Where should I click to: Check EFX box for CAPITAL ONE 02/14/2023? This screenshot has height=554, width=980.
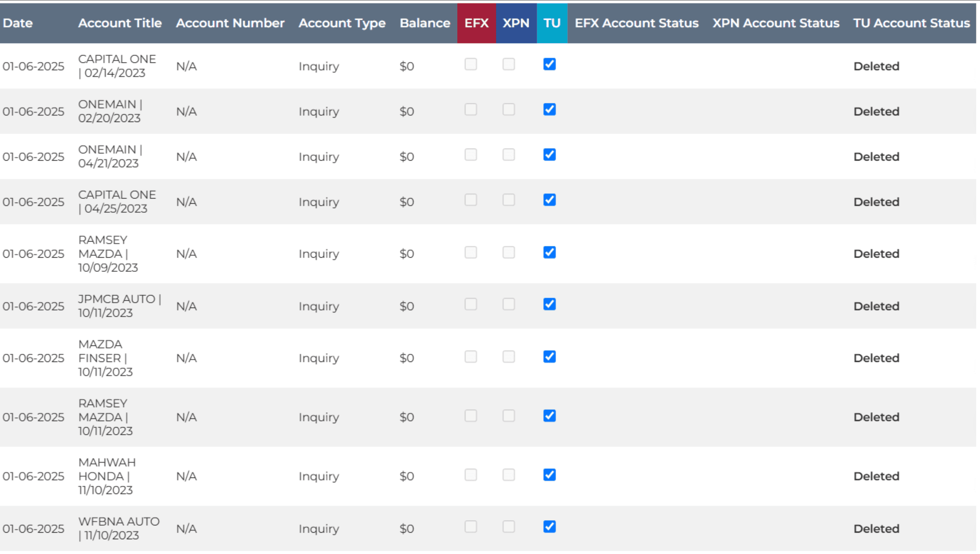(x=471, y=64)
